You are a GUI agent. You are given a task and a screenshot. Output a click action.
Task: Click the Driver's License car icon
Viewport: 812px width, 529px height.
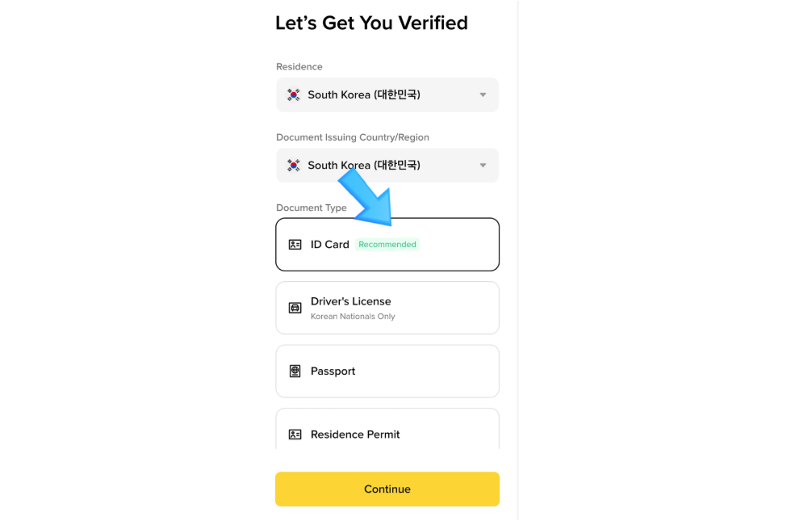click(295, 308)
